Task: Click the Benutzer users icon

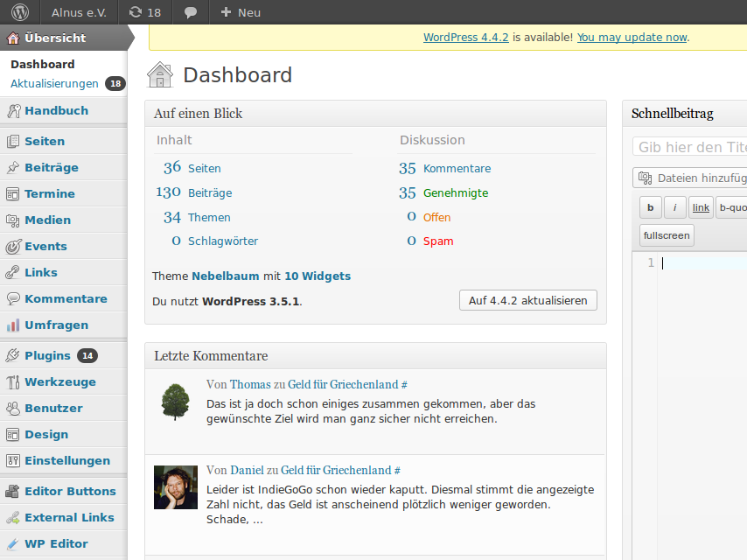Action: coord(13,408)
